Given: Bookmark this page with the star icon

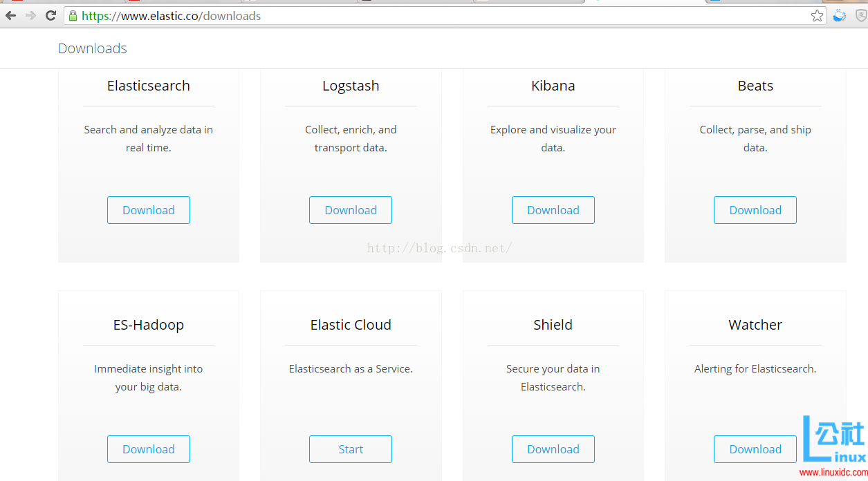Looking at the screenshot, I should (817, 16).
